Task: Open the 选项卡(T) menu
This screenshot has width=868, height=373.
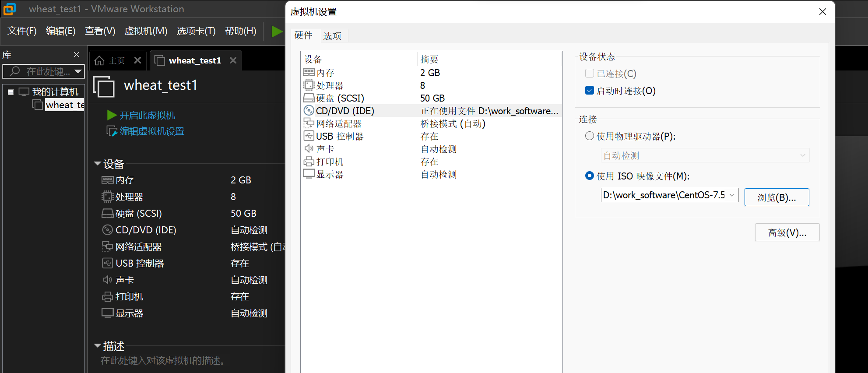Action: point(196,31)
